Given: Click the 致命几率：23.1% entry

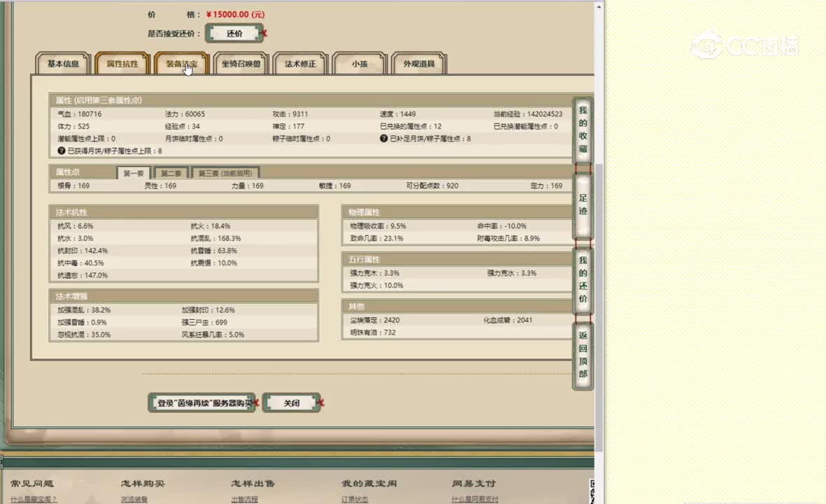Looking at the screenshot, I should [x=377, y=239].
